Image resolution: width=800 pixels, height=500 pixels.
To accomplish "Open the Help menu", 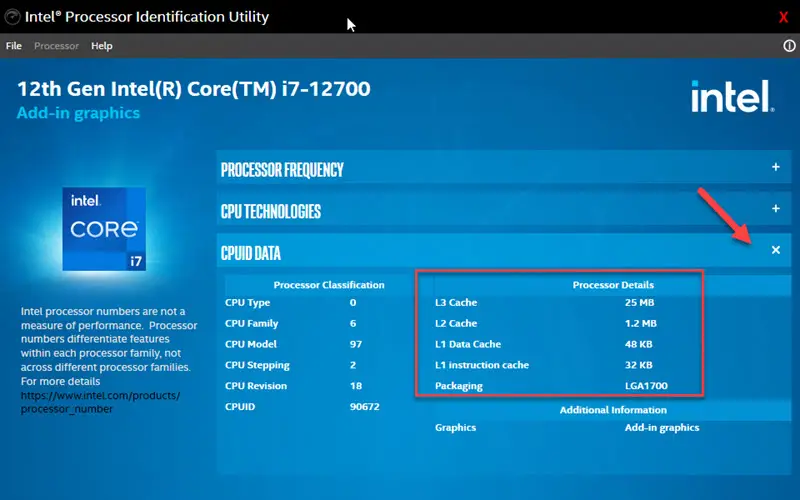I will pos(102,46).
